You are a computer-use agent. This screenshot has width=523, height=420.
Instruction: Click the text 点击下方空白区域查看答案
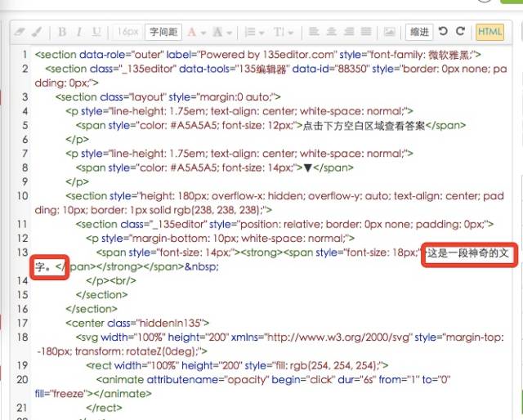(364, 126)
